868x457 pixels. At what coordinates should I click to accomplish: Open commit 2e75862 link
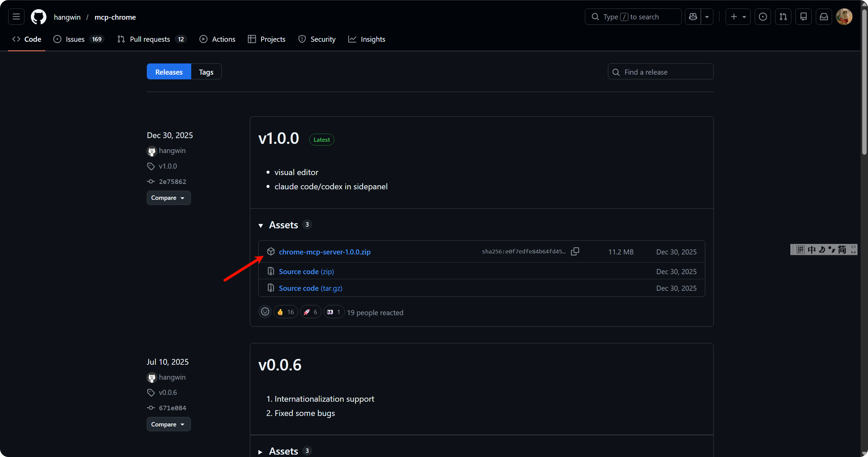click(x=172, y=182)
